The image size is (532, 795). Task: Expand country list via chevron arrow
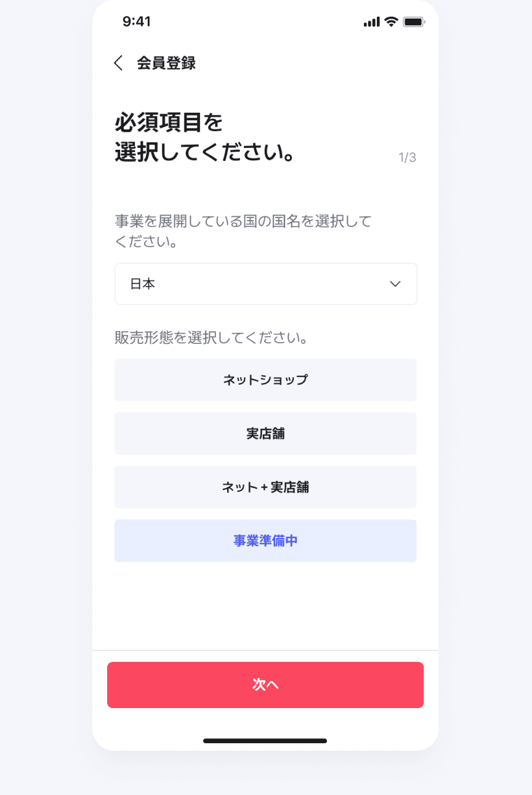pos(395,284)
